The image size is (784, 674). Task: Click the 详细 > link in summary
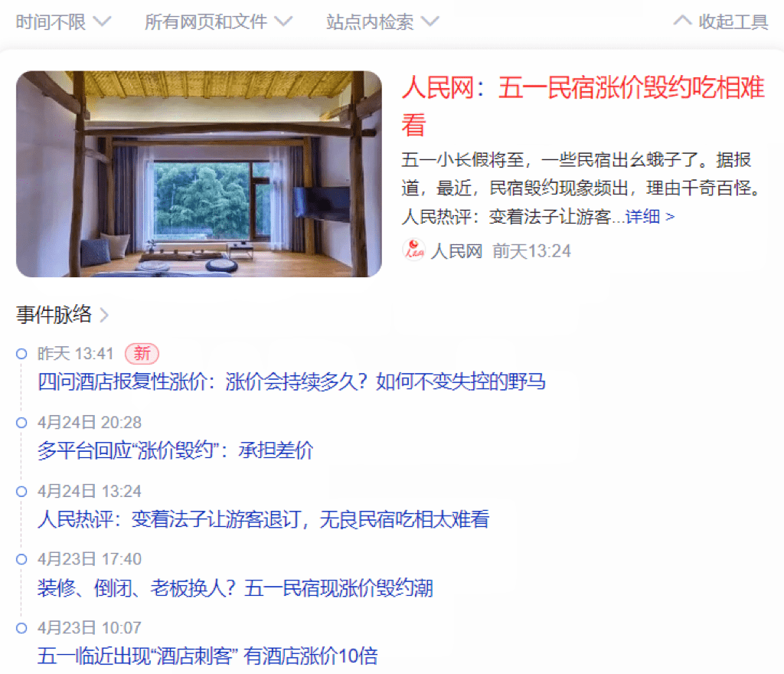(x=649, y=217)
